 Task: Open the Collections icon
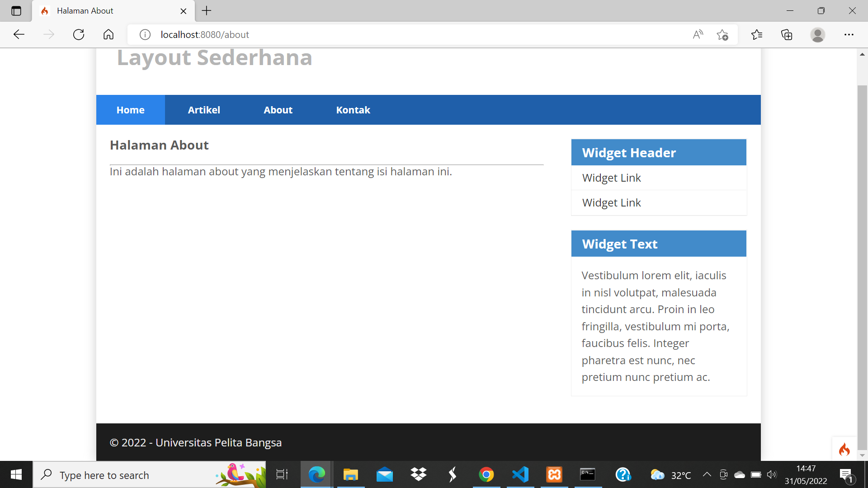[787, 35]
